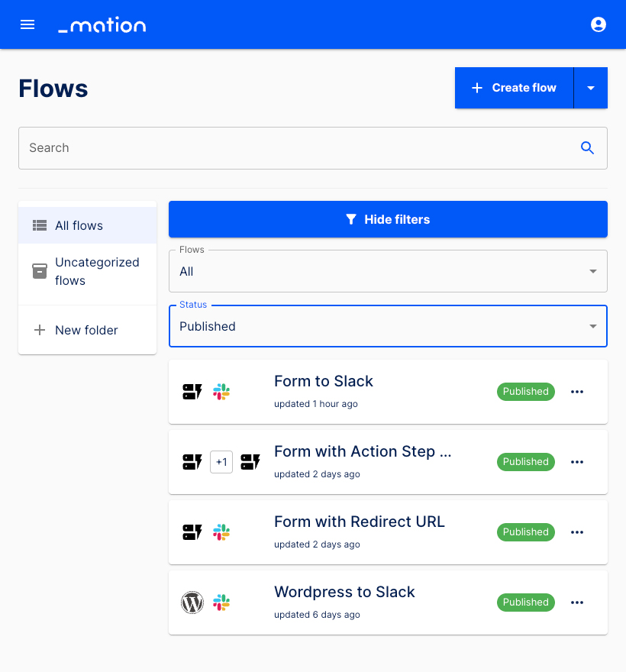This screenshot has width=626, height=672.
Task: Expand the +1 badge on Form with Action Step
Action: tap(221, 462)
